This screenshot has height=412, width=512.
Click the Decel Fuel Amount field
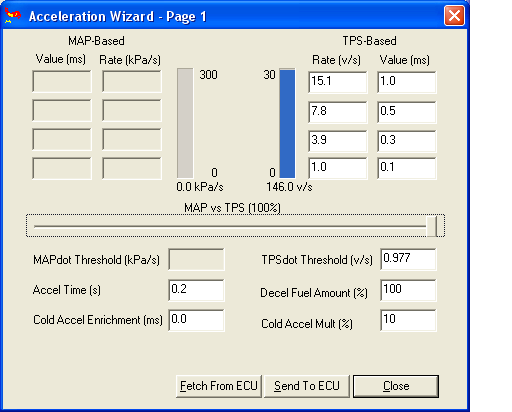(x=408, y=290)
